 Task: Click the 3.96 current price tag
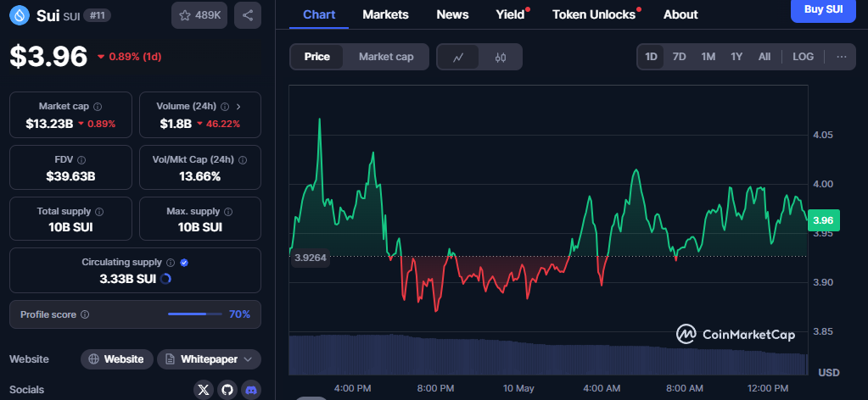coord(823,220)
